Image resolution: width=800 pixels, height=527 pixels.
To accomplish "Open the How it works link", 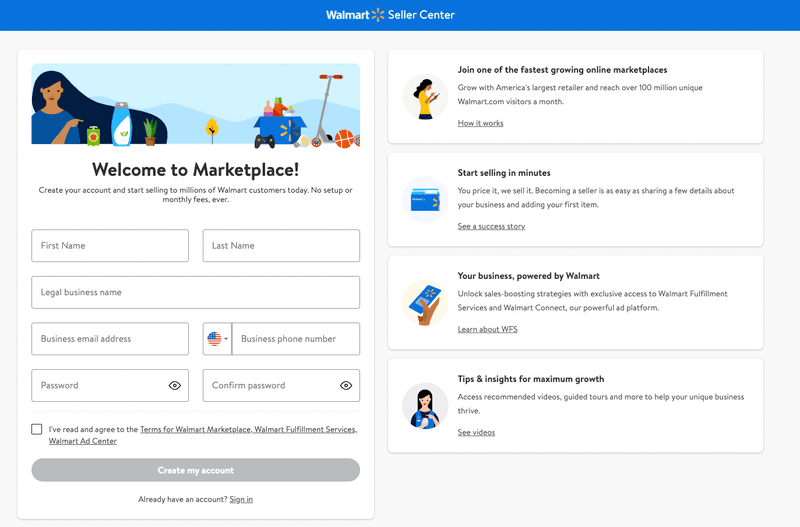I will pyautogui.click(x=480, y=123).
